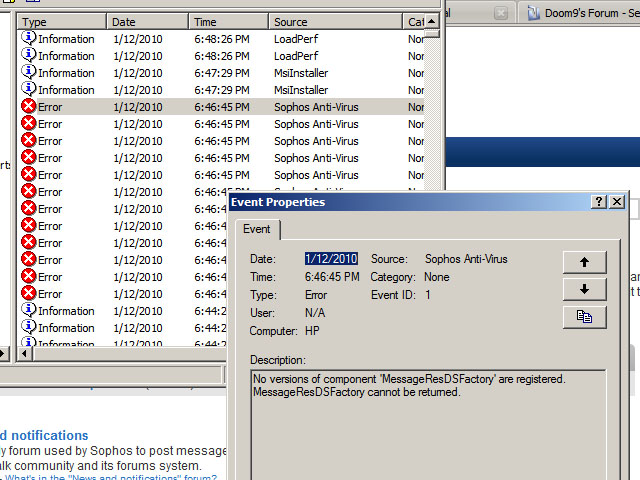Click the left arrow of the horizontal list scrollbar
The image size is (640, 480).
(x=25, y=353)
